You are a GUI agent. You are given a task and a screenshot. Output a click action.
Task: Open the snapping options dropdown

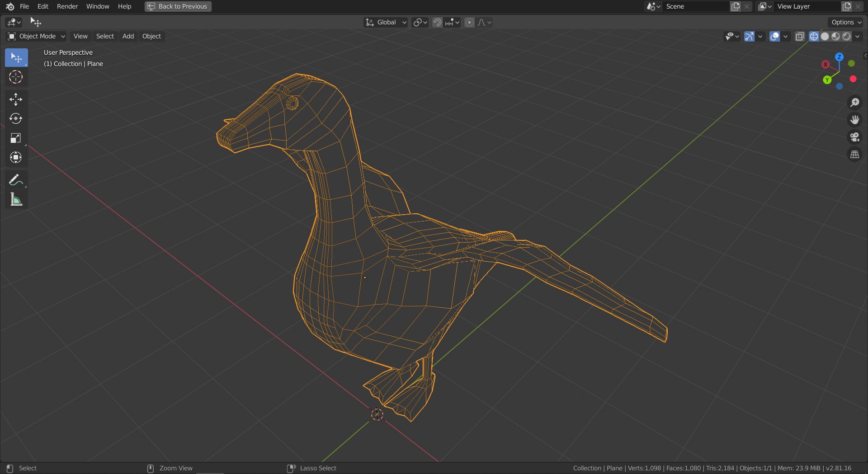click(452, 22)
